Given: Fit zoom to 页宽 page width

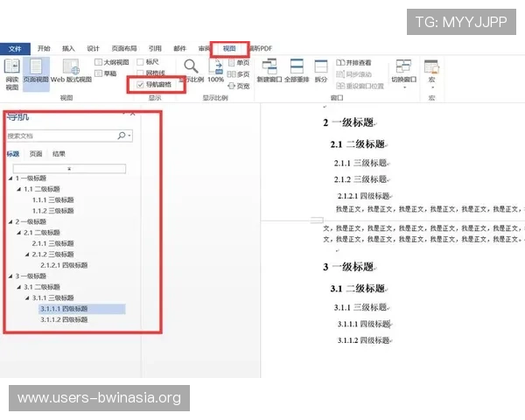Looking at the screenshot, I should coord(239,86).
